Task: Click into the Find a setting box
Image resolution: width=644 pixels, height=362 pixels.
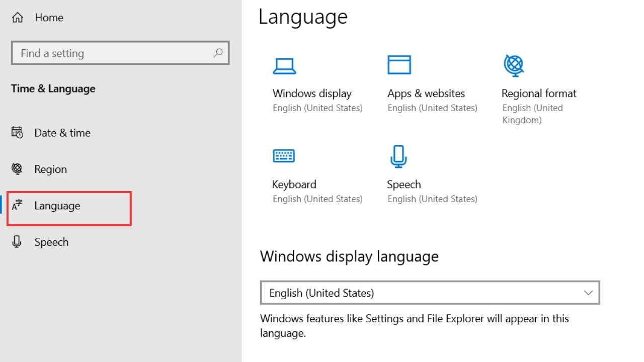Action: (120, 53)
